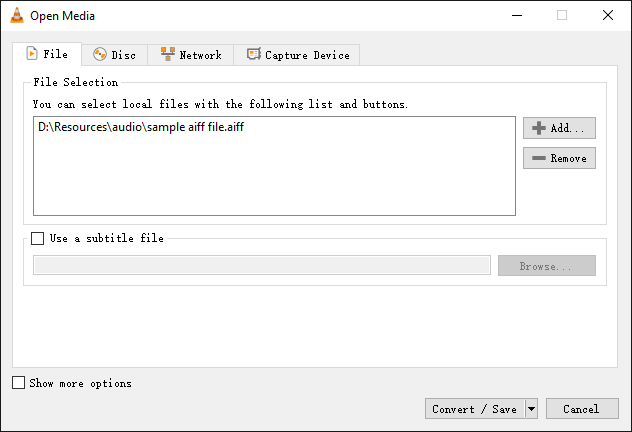
Task: Click the File tab's film icon
Action: (31, 54)
